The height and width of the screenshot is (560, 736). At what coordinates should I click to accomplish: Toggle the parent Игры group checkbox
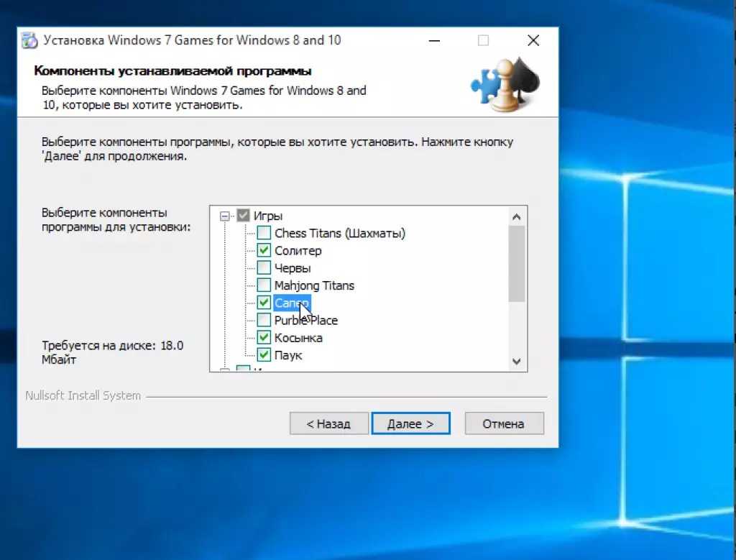click(244, 216)
